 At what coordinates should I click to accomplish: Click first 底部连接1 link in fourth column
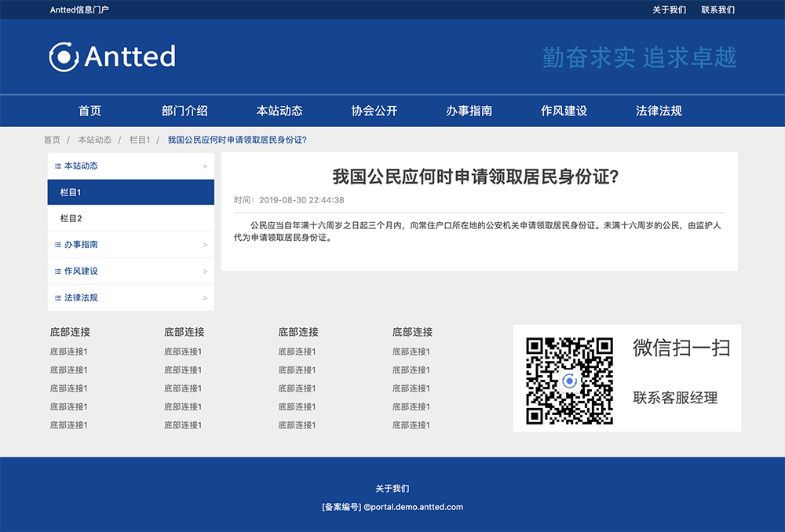click(x=411, y=352)
